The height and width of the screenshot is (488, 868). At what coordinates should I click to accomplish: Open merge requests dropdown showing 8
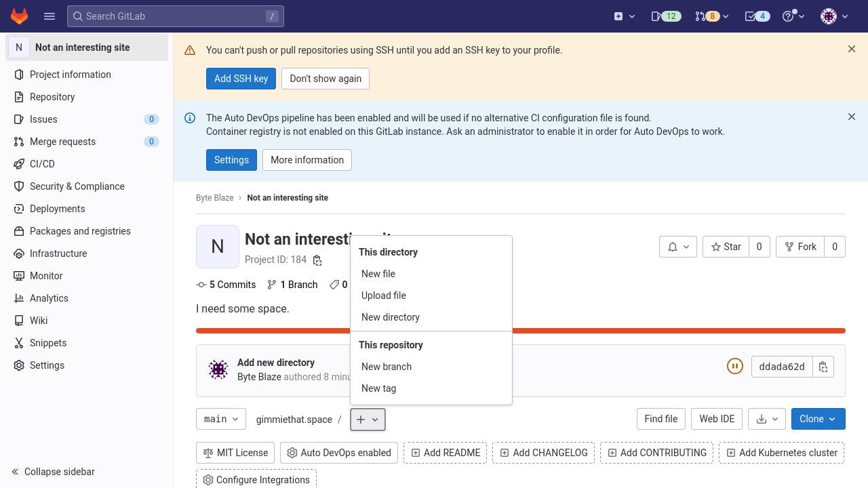coord(711,16)
